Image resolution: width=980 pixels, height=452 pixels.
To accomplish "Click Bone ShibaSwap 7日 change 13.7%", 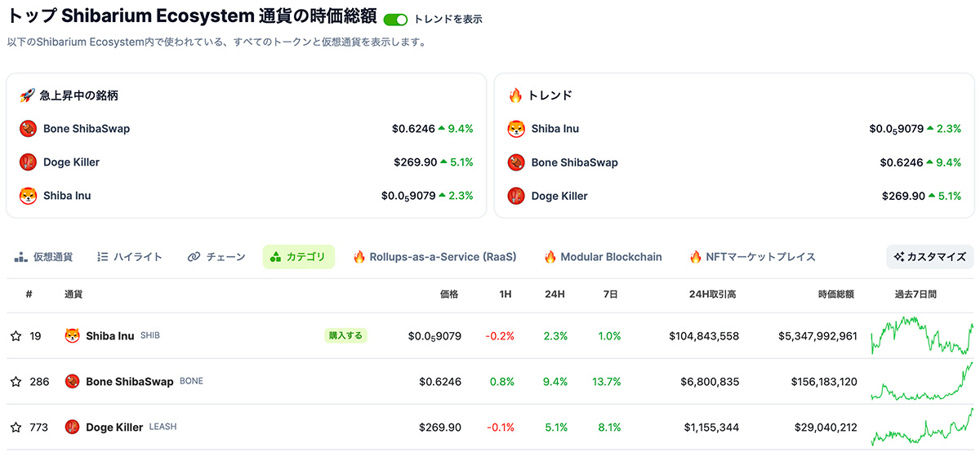I will pos(607,382).
